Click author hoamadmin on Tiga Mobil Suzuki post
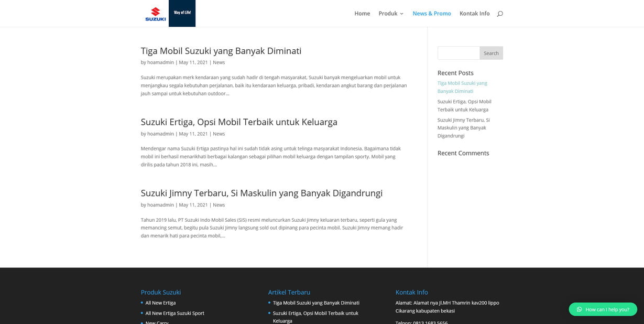 [x=160, y=62]
